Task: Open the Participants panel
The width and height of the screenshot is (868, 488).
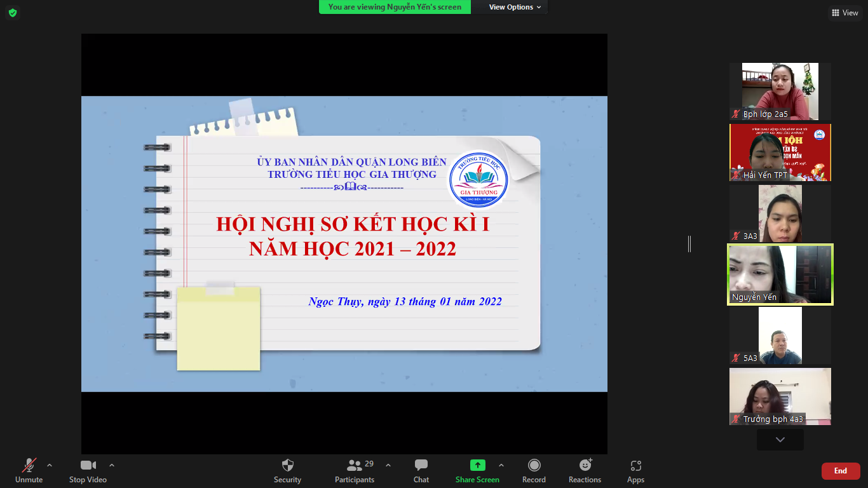Action: pos(355,470)
